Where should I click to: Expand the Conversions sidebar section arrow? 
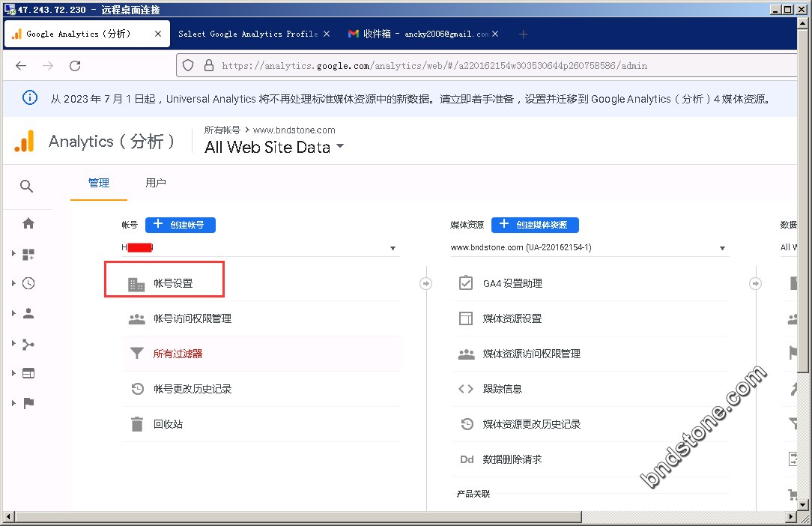pos(13,403)
